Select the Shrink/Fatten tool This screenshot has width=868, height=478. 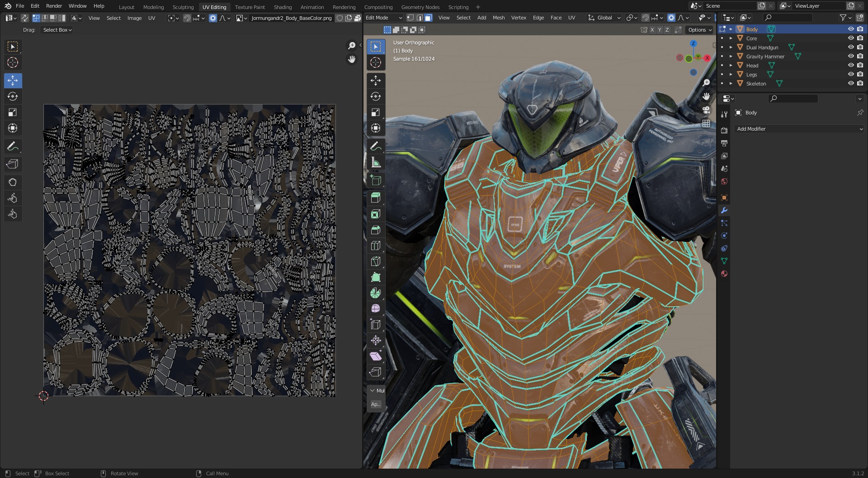[x=376, y=341]
